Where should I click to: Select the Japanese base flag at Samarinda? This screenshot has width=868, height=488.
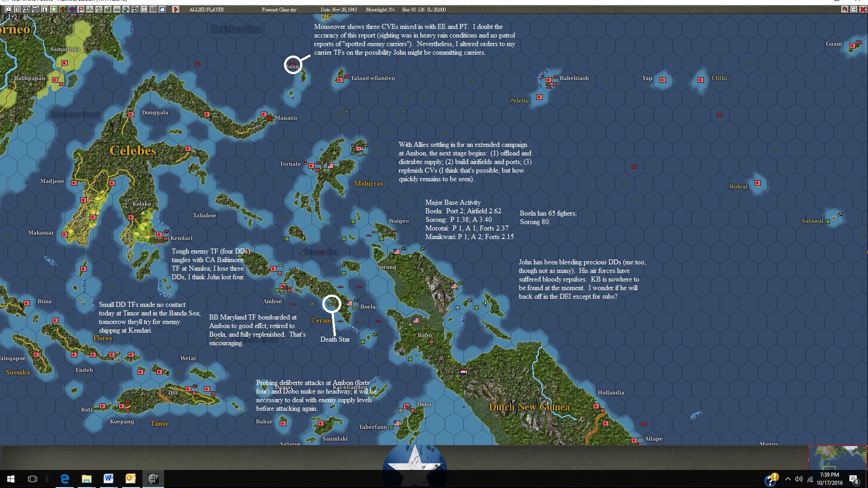(65, 63)
